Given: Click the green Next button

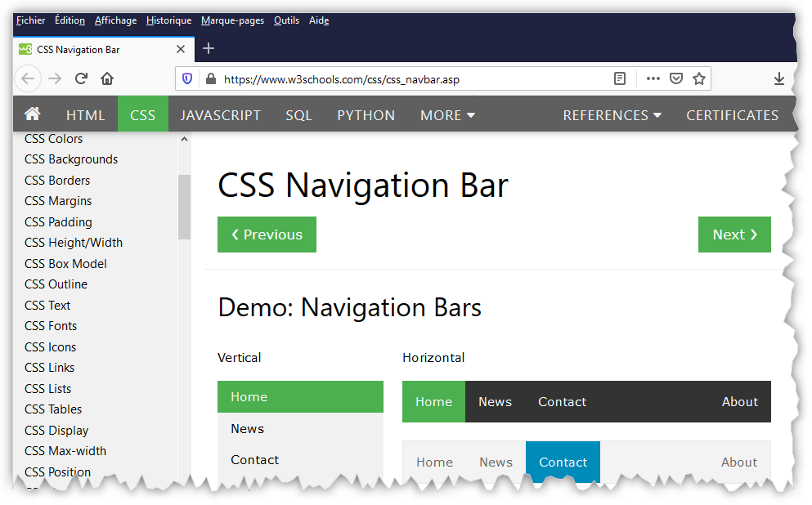Looking at the screenshot, I should tap(733, 235).
